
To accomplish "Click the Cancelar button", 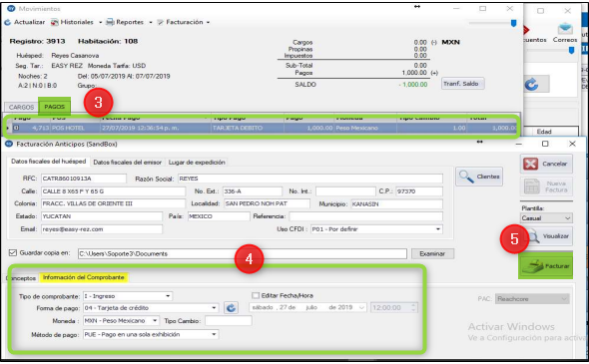I will [x=546, y=164].
